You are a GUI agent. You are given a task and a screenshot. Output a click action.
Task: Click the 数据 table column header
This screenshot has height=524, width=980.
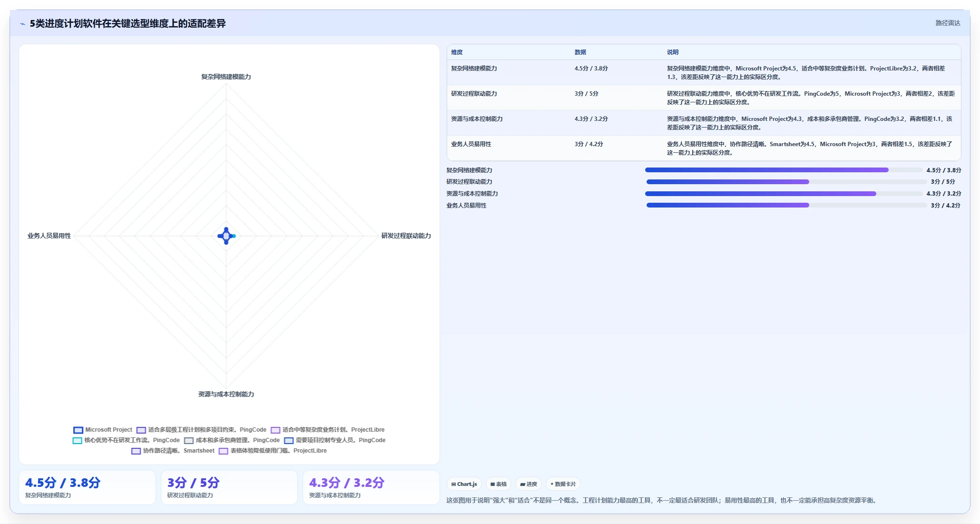tap(580, 52)
